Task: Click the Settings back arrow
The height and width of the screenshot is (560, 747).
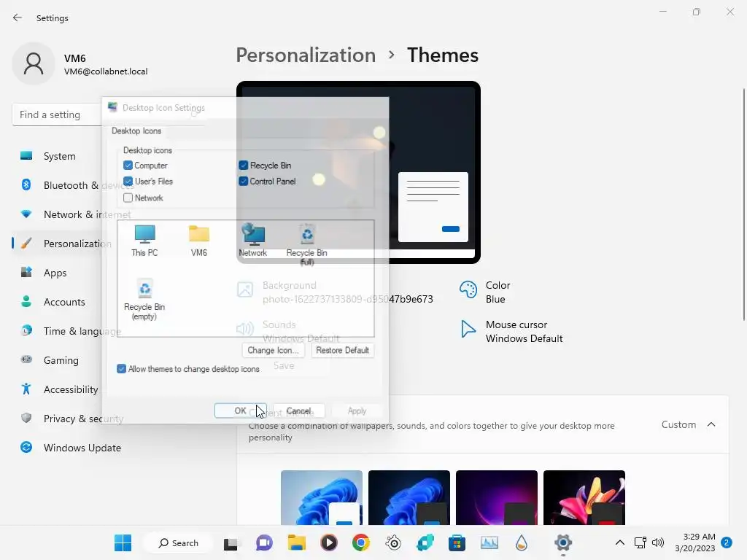Action: pos(18,17)
